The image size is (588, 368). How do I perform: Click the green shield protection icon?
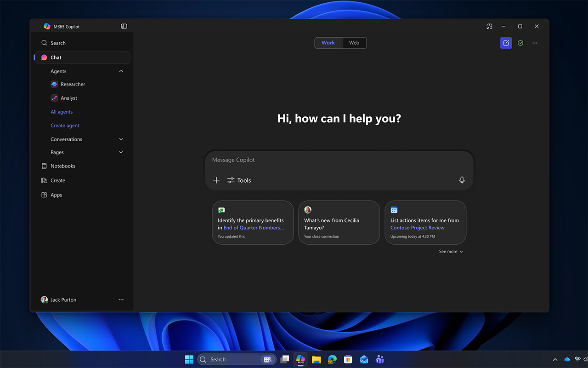[x=520, y=43]
